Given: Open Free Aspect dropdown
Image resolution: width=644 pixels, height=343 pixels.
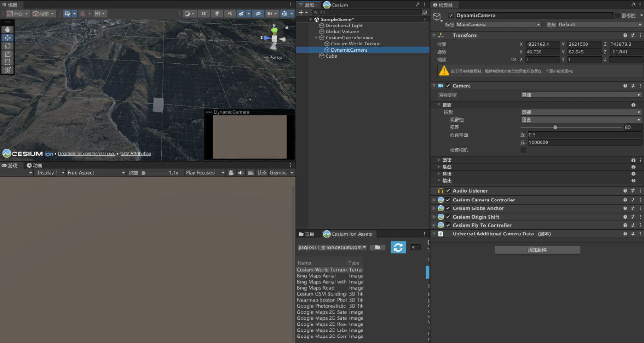Looking at the screenshot, I should click(96, 173).
